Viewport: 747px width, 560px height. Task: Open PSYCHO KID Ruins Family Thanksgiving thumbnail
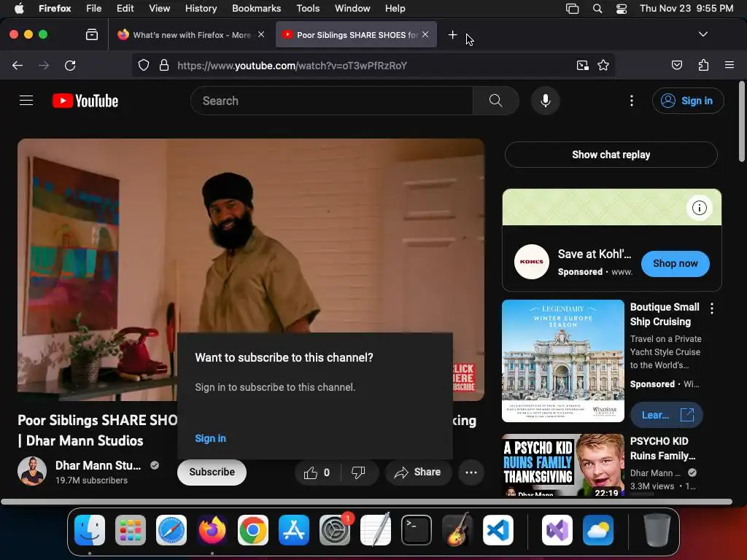coord(562,464)
